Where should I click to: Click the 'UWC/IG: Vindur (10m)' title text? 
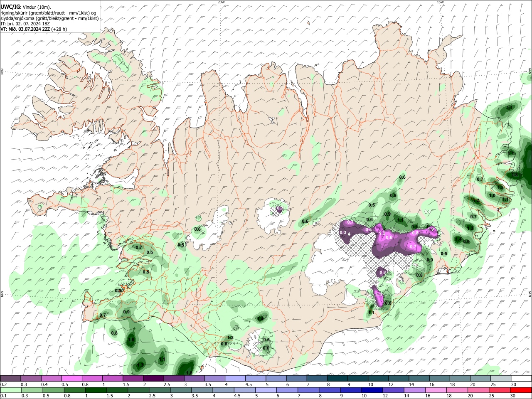point(26,6)
